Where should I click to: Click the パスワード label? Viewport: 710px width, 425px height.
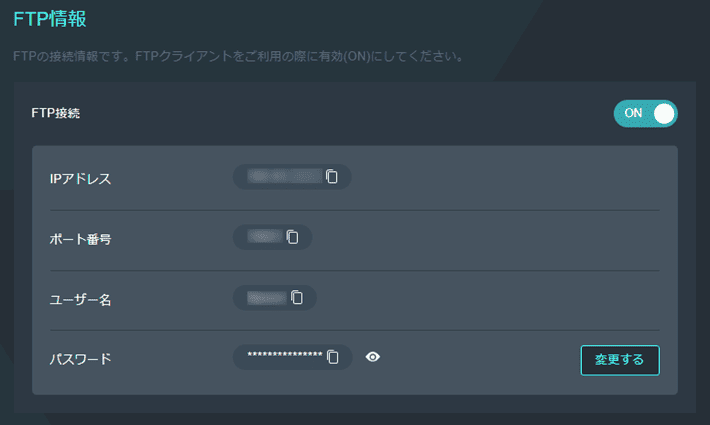[80, 358]
